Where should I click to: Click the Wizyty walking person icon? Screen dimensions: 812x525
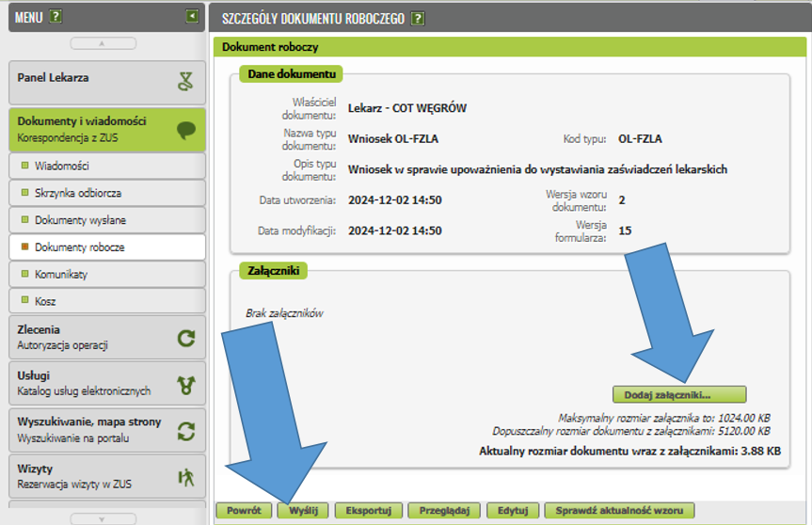(185, 476)
